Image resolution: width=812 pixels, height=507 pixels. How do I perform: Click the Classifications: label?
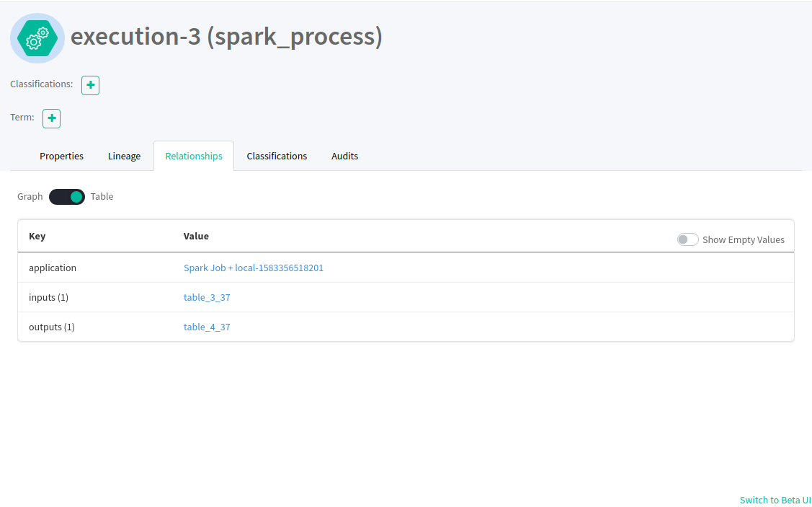point(42,84)
